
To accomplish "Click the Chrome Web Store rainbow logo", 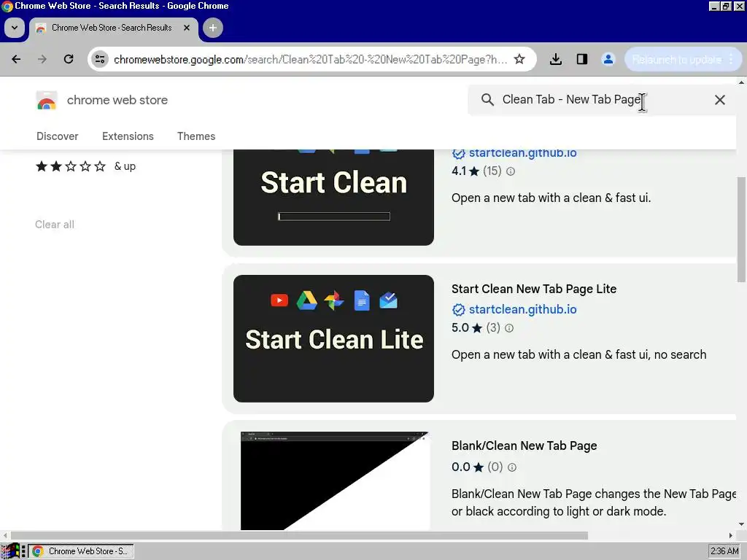I will tap(47, 100).
